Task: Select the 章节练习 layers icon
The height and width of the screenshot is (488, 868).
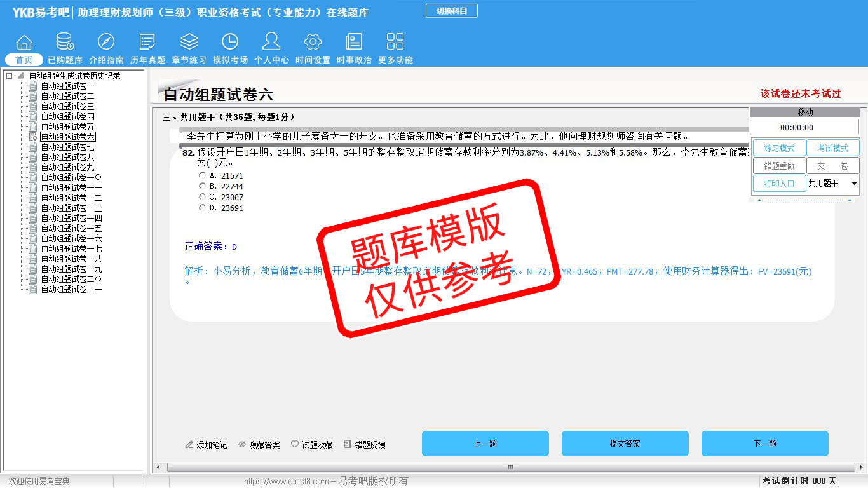Action: tap(189, 42)
